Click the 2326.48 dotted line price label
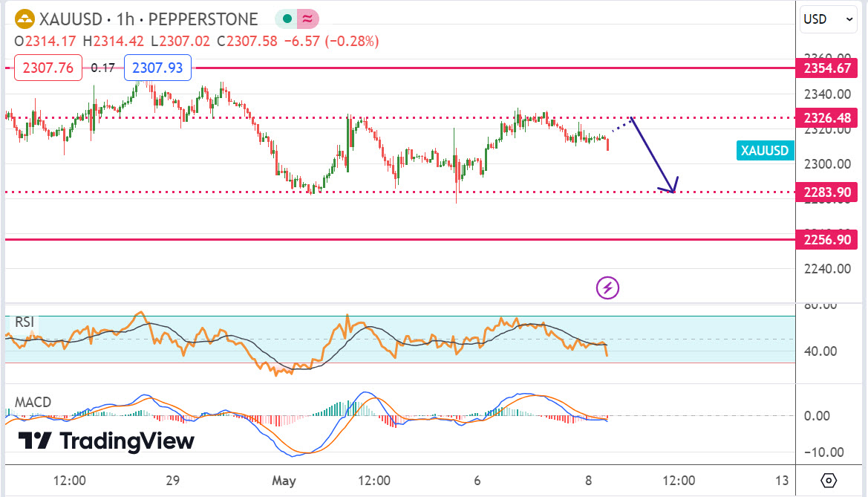Screen dimensions: 868x497 pyautogui.click(x=826, y=117)
